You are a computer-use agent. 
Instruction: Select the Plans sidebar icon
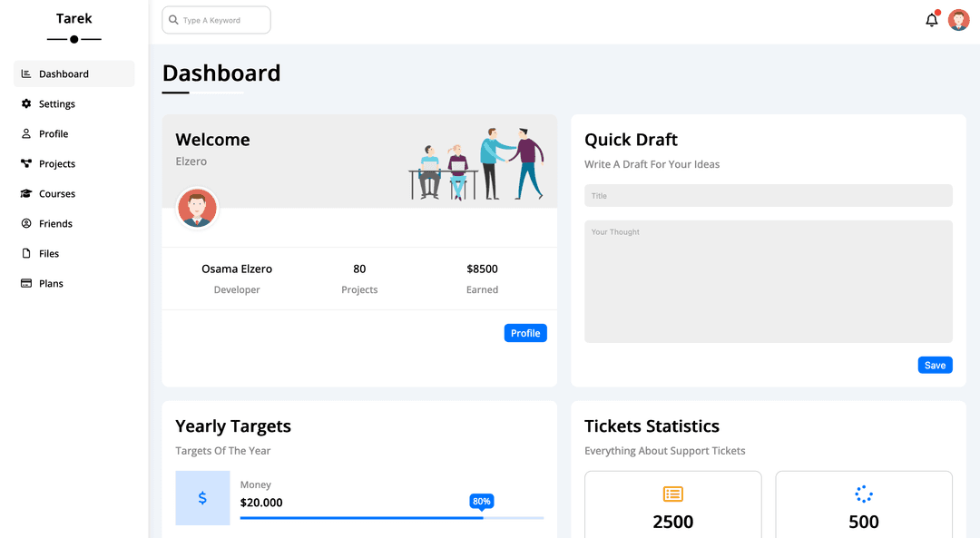[x=26, y=283]
